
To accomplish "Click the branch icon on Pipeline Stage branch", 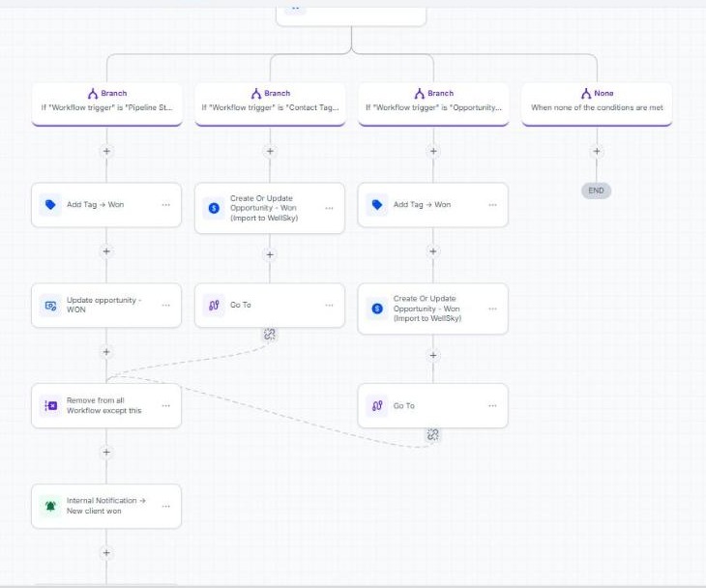I will coord(93,94).
